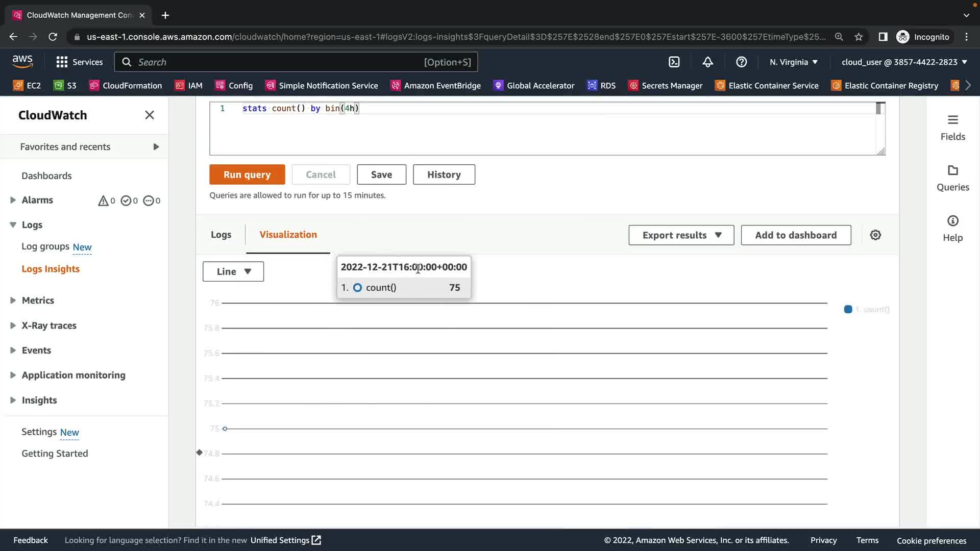980x551 pixels.
Task: Collapse the Logs navigation section
Action: 13,225
